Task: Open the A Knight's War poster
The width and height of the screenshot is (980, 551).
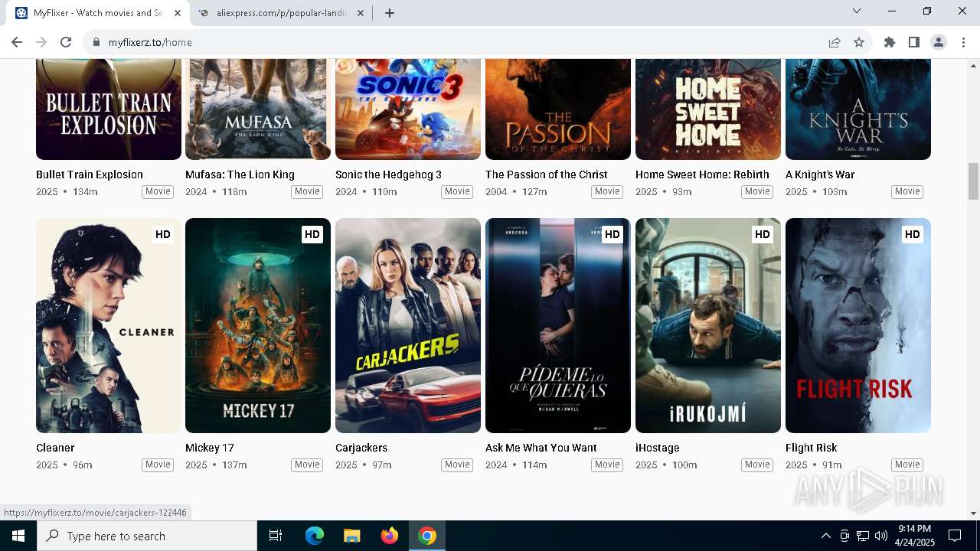Action: pos(858,109)
